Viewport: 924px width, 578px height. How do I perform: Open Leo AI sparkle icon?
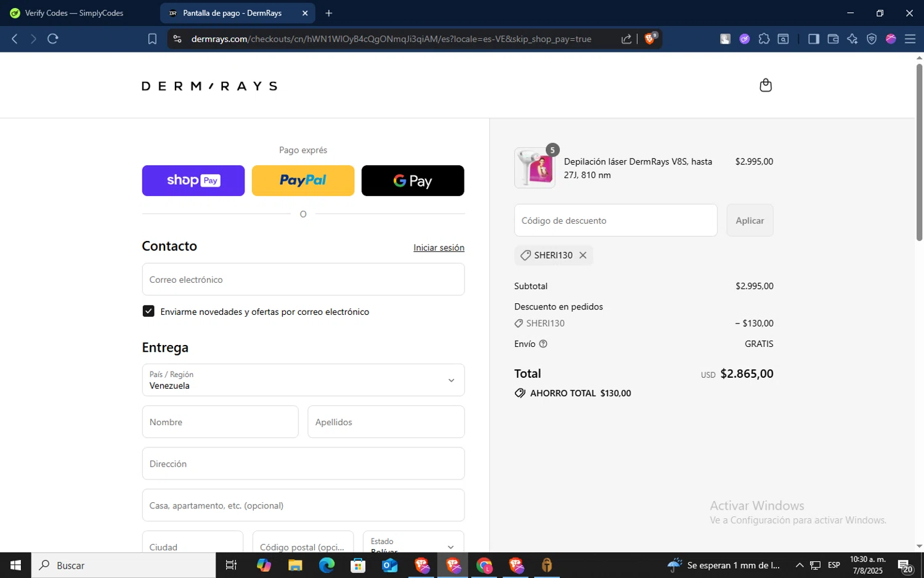pyautogui.click(x=852, y=39)
